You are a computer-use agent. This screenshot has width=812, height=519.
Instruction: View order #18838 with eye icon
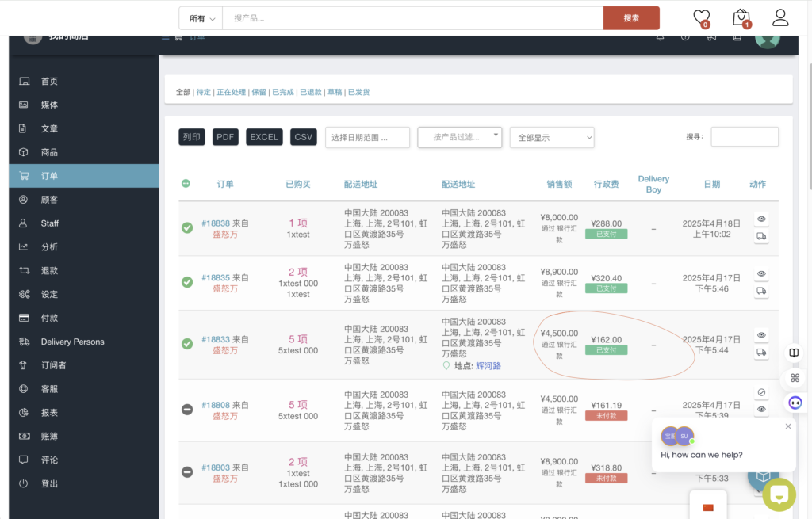coord(761,219)
